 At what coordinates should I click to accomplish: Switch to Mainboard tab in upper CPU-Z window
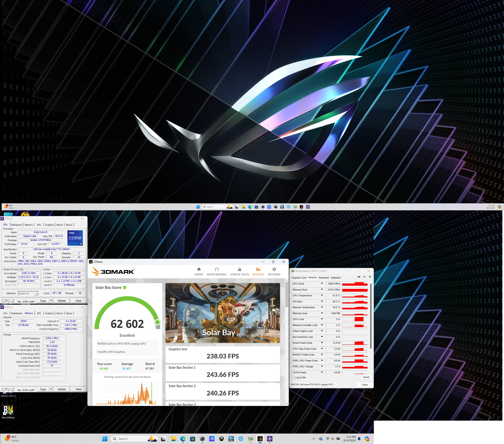pos(17,225)
